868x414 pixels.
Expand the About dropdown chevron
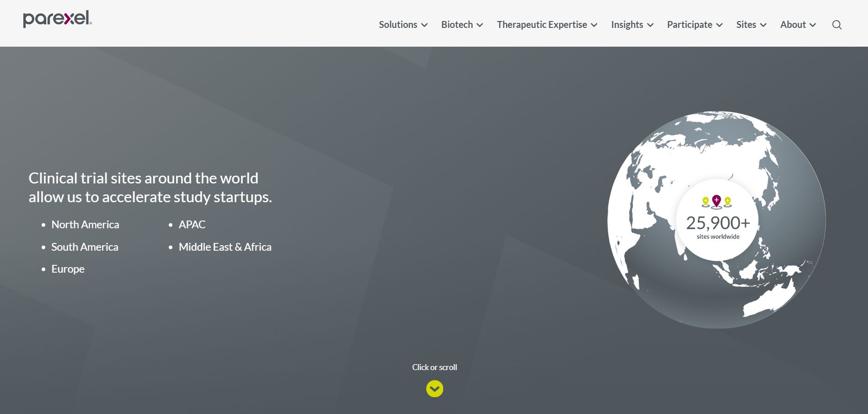point(813,25)
